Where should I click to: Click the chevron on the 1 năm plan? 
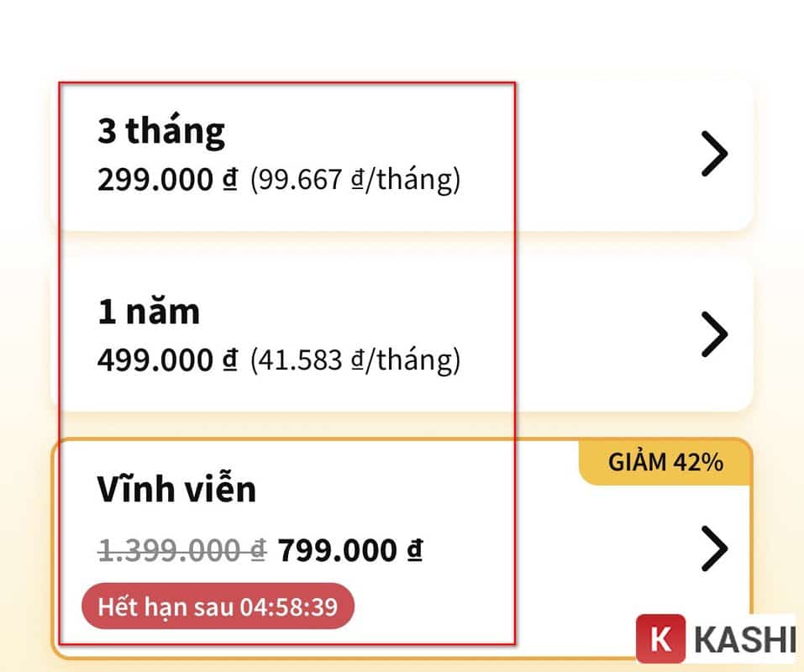pos(716,333)
